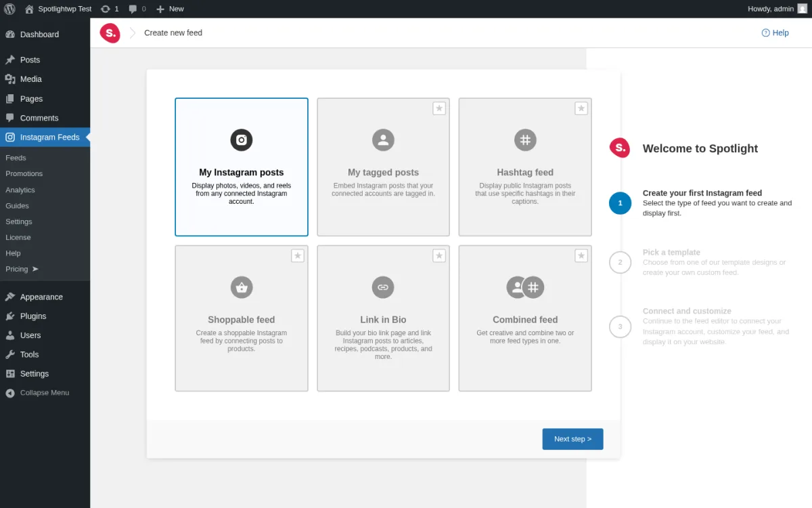Click the Hashtag feed hash icon
The image size is (812, 508).
coord(525,140)
